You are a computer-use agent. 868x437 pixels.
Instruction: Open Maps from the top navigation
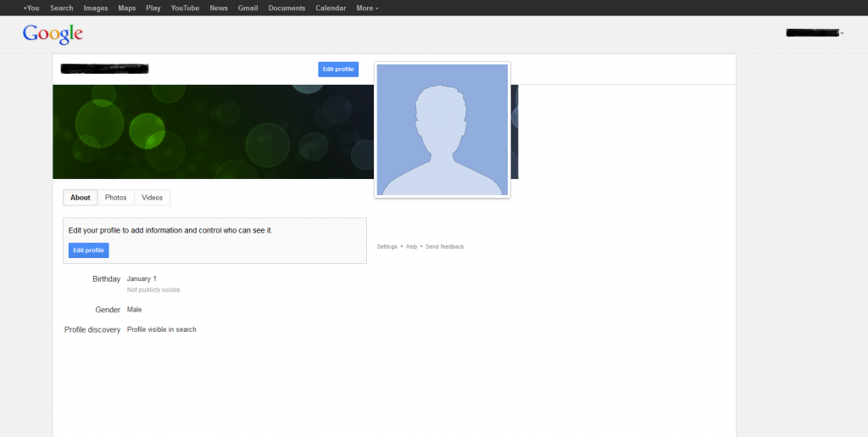tap(127, 8)
